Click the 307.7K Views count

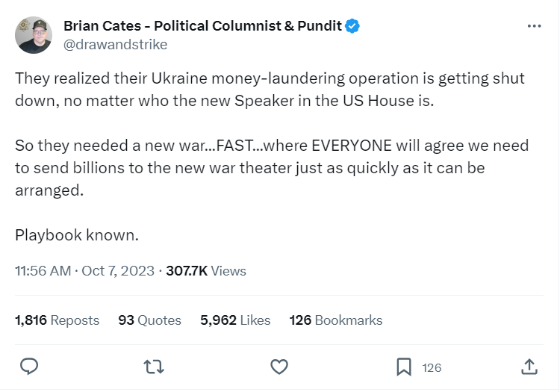pos(206,271)
